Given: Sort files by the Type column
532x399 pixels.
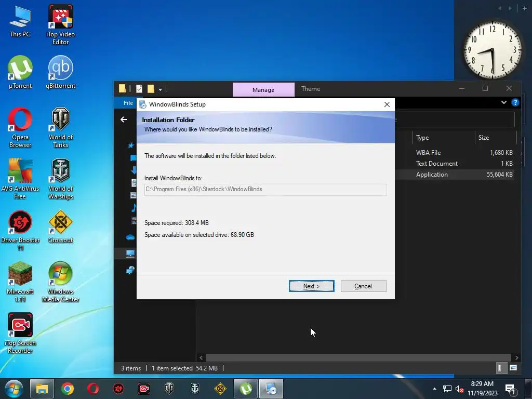Looking at the screenshot, I should [444, 137].
